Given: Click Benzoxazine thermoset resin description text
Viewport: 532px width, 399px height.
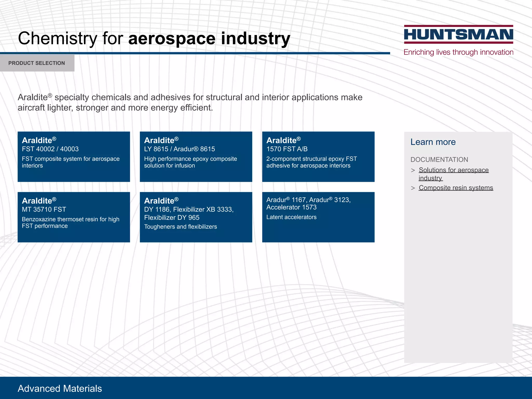Looking at the screenshot, I should point(71,223).
